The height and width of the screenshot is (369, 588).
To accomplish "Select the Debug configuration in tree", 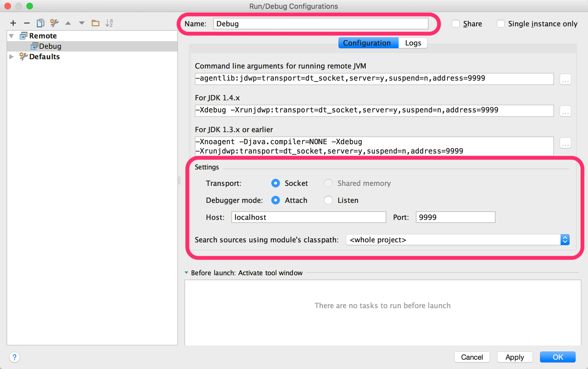I will tap(92, 46).
